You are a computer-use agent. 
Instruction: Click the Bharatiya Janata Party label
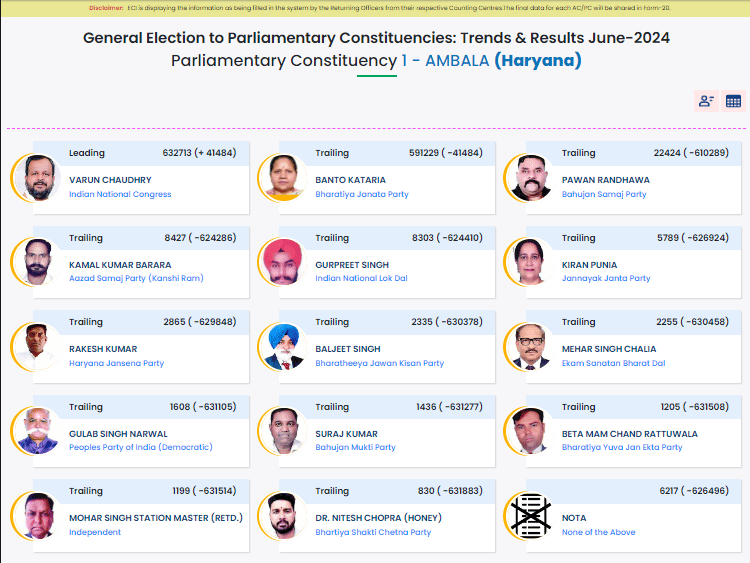pyautogui.click(x=362, y=194)
